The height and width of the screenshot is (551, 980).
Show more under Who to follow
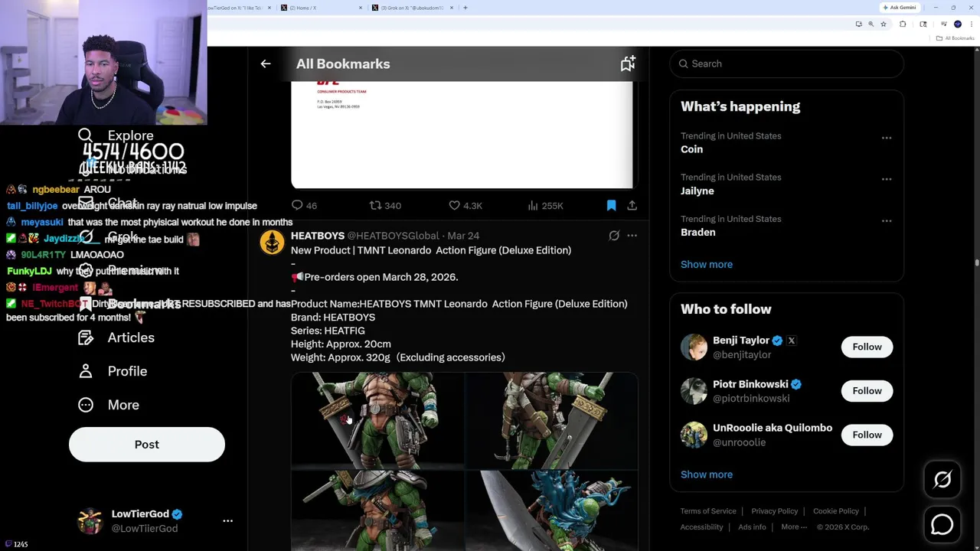point(706,474)
